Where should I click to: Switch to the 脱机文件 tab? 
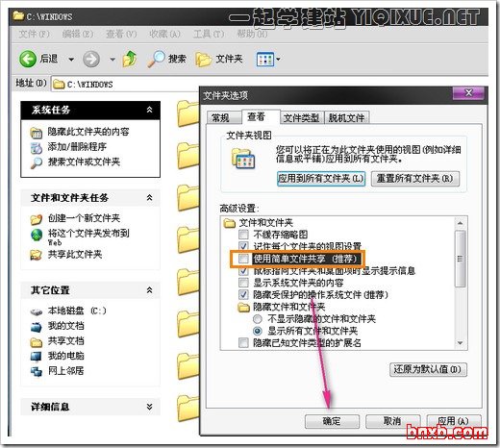346,118
